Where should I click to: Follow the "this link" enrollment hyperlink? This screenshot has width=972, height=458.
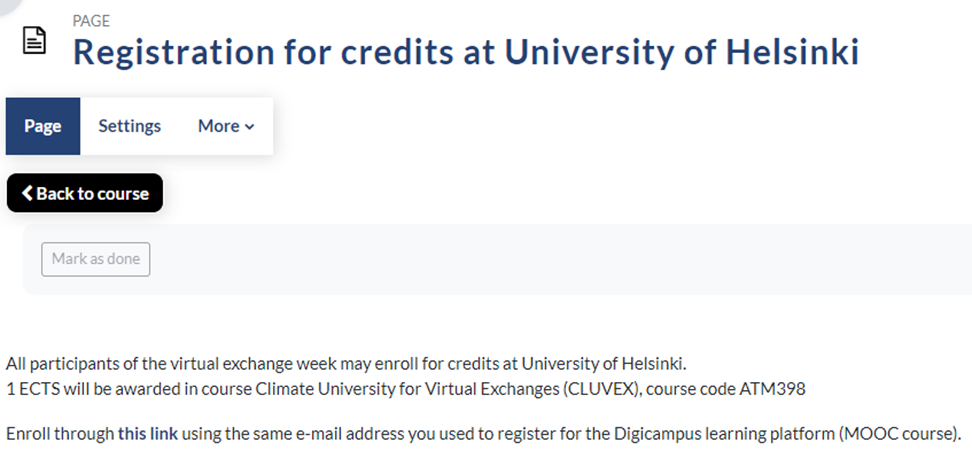[x=146, y=434]
